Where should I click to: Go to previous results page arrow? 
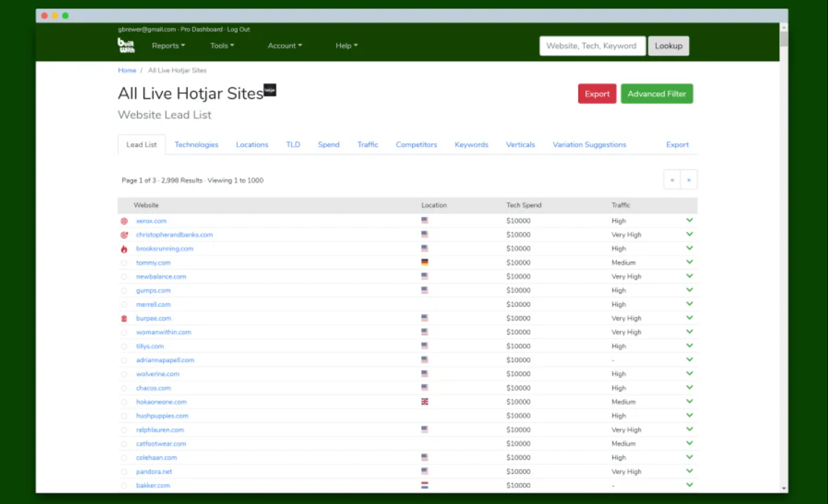point(672,180)
